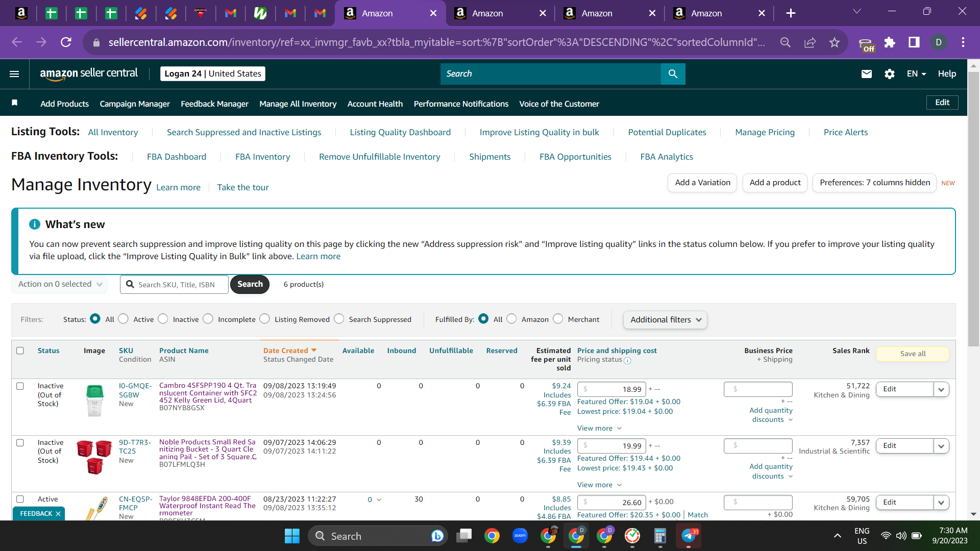980x551 pixels.
Task: Open the Action on 0 selected dropdown
Action: point(60,284)
